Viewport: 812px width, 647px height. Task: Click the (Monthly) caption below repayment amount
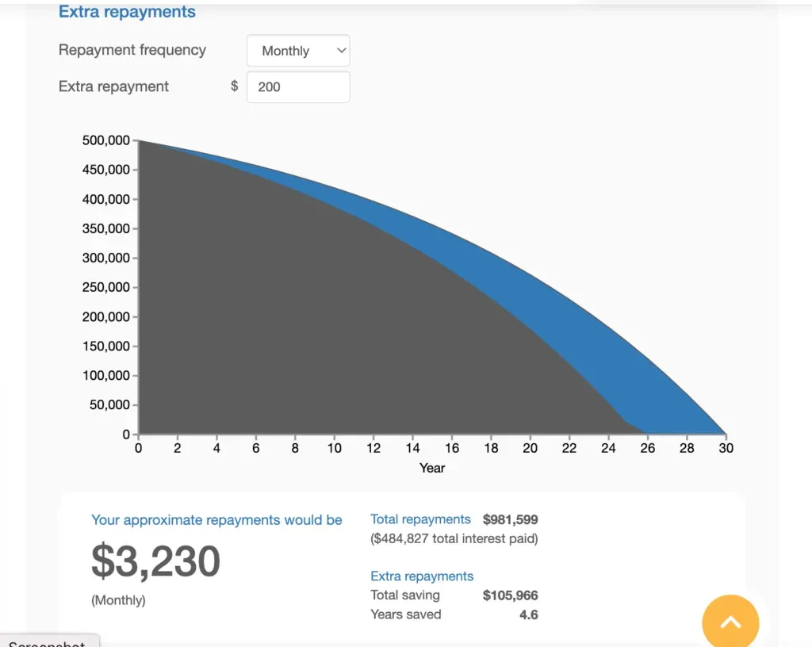click(x=118, y=600)
